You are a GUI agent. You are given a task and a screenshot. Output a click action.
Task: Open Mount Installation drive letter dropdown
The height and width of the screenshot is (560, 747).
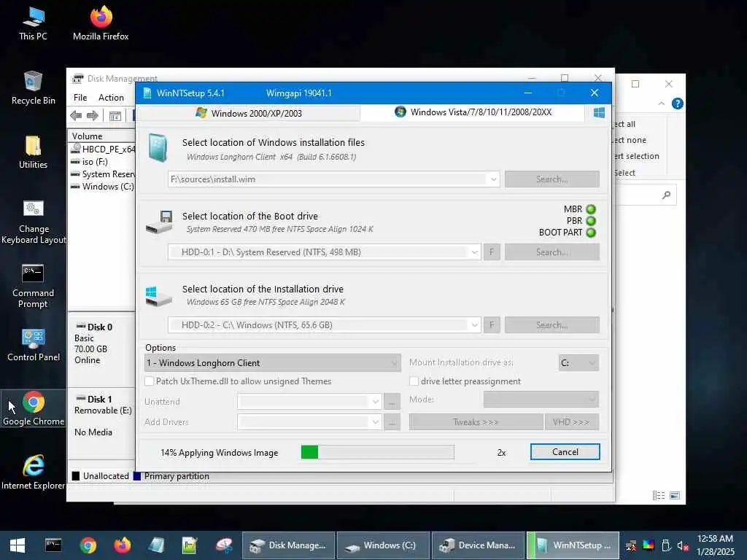578,363
